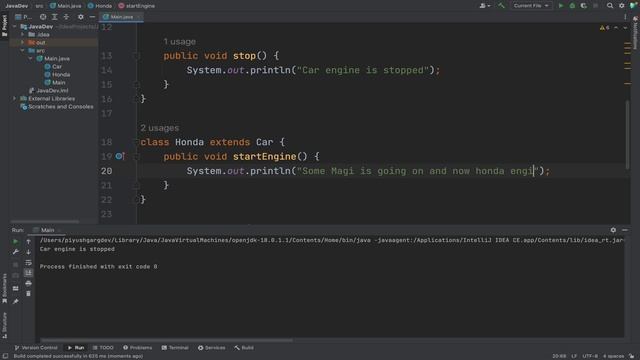Start the Debug bug icon in the top toolbar

572,6
